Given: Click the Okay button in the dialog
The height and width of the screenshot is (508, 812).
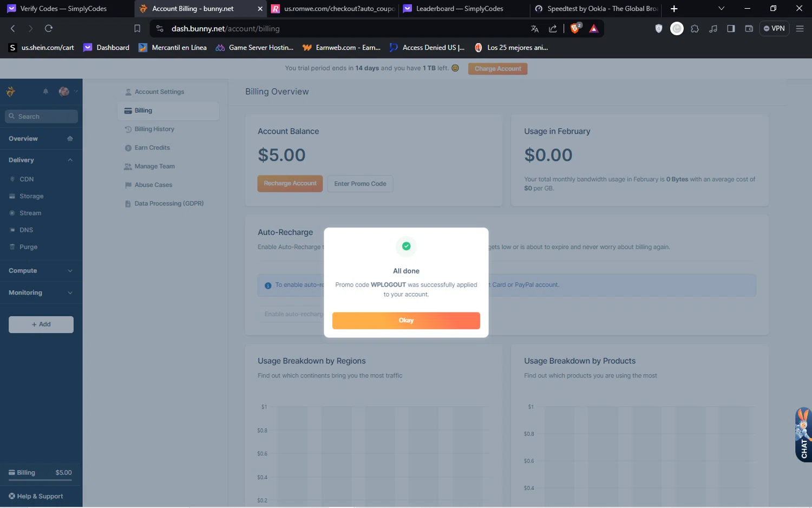Looking at the screenshot, I should [406, 321].
